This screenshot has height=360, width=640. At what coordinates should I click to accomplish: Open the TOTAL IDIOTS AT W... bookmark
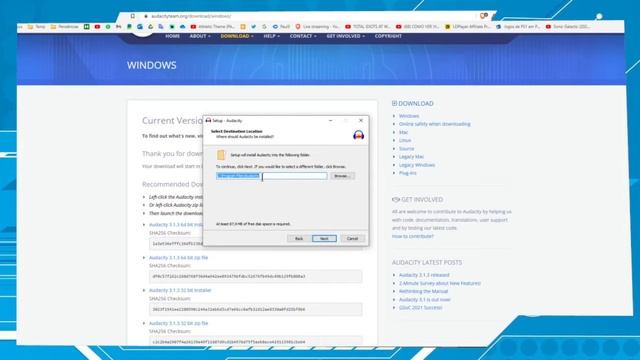pos(368,27)
